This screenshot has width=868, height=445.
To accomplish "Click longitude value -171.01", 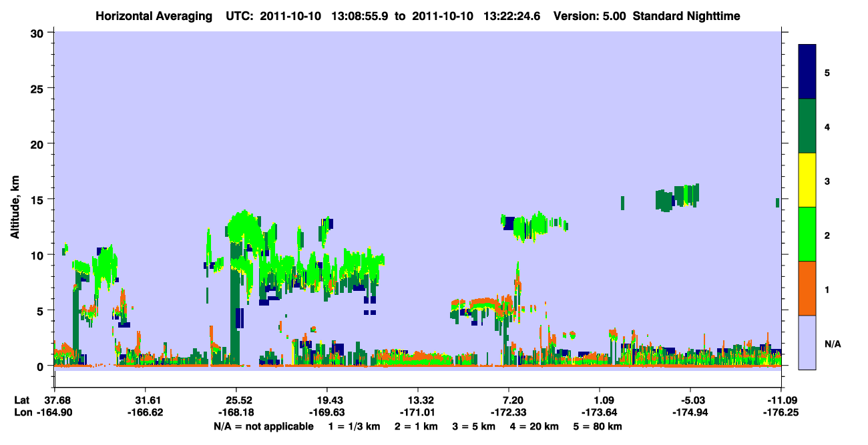I will (x=418, y=412).
